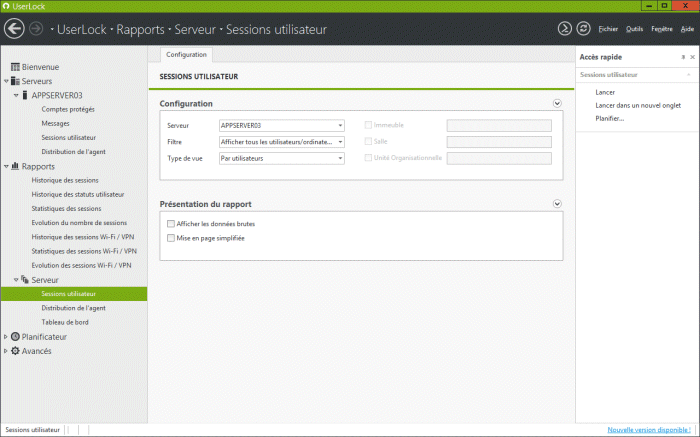This screenshot has height=437, width=700.
Task: Click the Avancés gear icon
Action: [x=15, y=351]
